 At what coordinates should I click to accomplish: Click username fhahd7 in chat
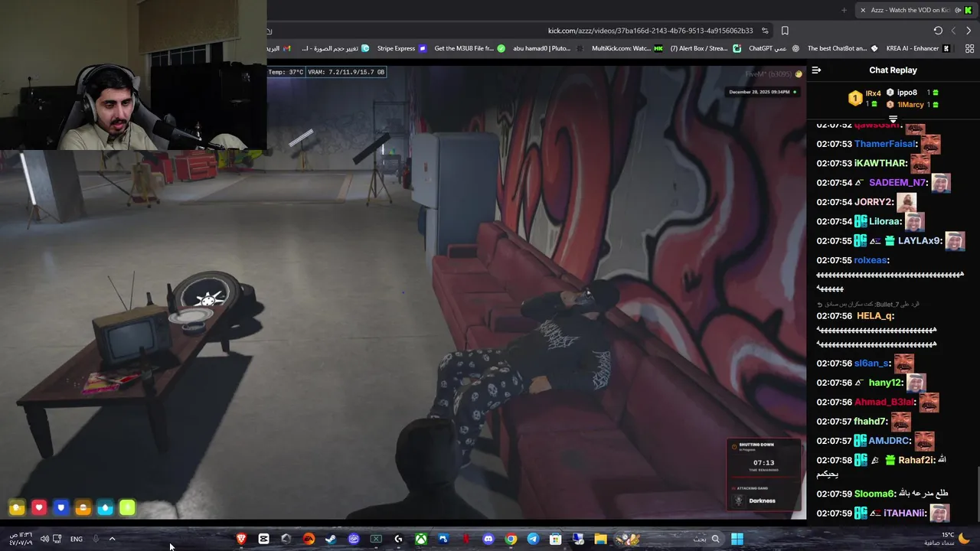coord(871,422)
